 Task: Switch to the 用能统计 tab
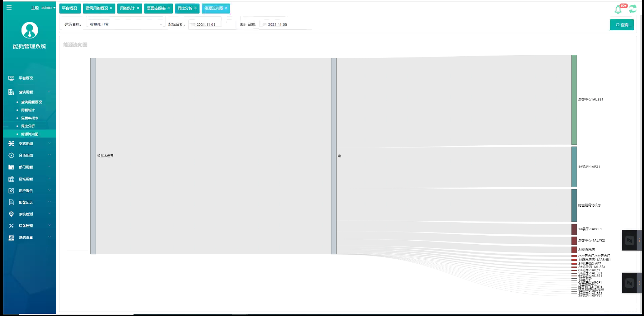click(x=127, y=8)
